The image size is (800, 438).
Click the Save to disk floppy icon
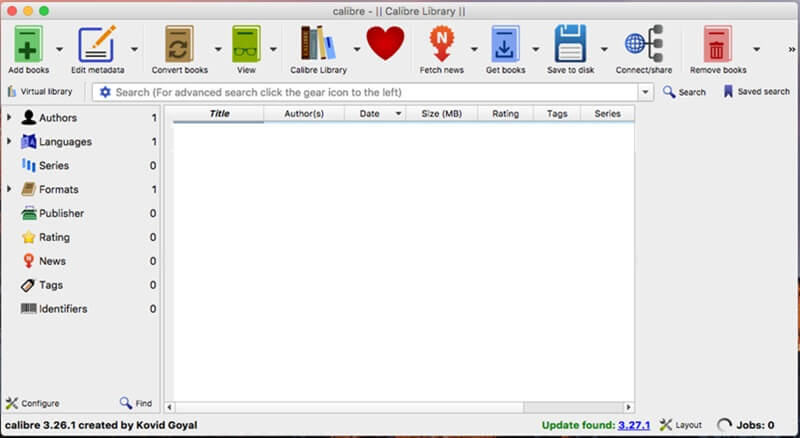(570, 46)
